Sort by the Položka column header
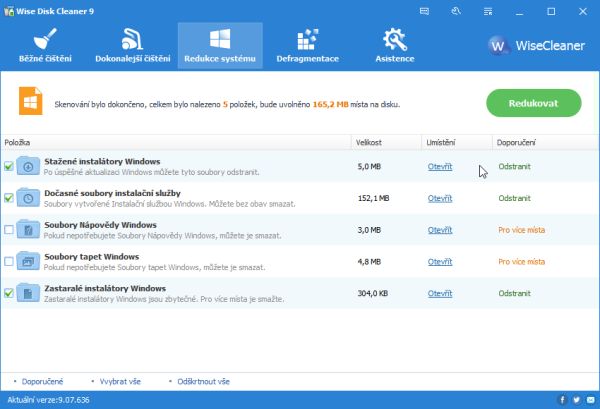The image size is (600, 409). click(x=176, y=142)
